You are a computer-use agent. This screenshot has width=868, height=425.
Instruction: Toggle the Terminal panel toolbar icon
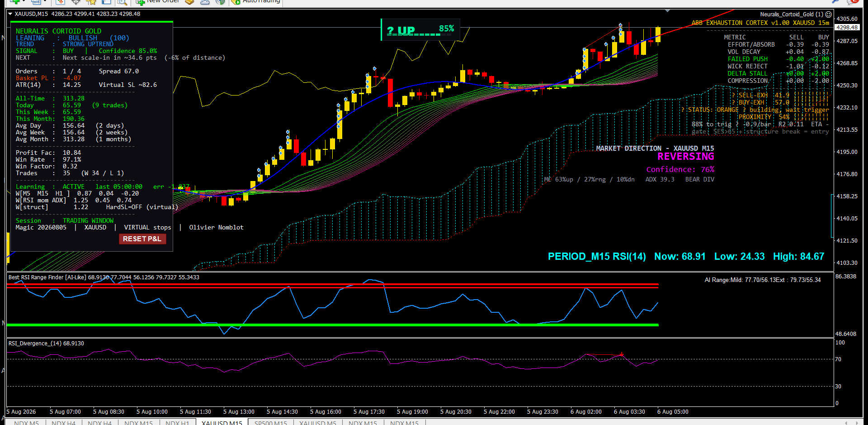(107, 2)
